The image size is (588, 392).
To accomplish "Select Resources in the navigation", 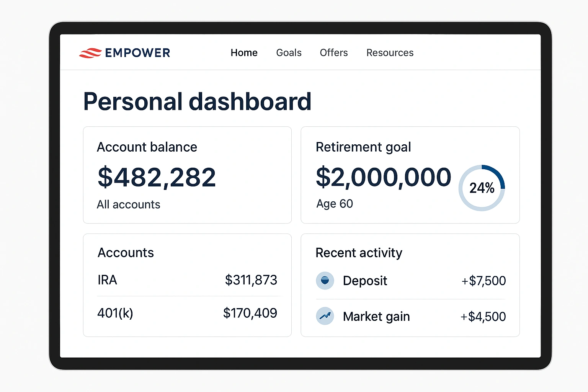I will (x=390, y=52).
